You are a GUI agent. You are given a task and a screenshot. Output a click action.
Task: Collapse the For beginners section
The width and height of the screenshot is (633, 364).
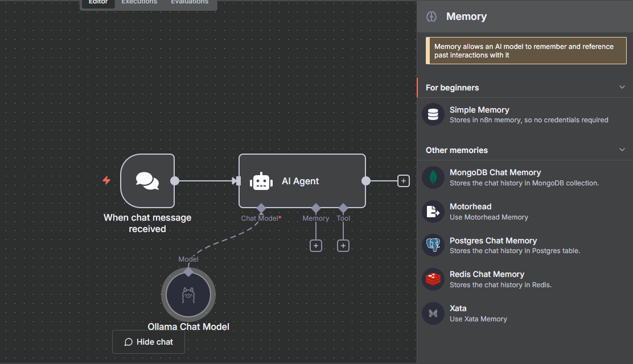[x=623, y=87]
